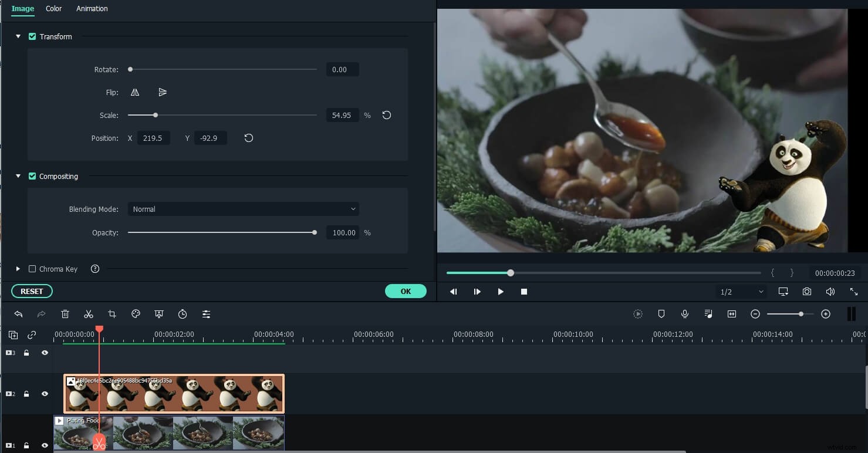Enable the Chroma Key checkbox
This screenshot has height=453, width=868.
pos(33,269)
